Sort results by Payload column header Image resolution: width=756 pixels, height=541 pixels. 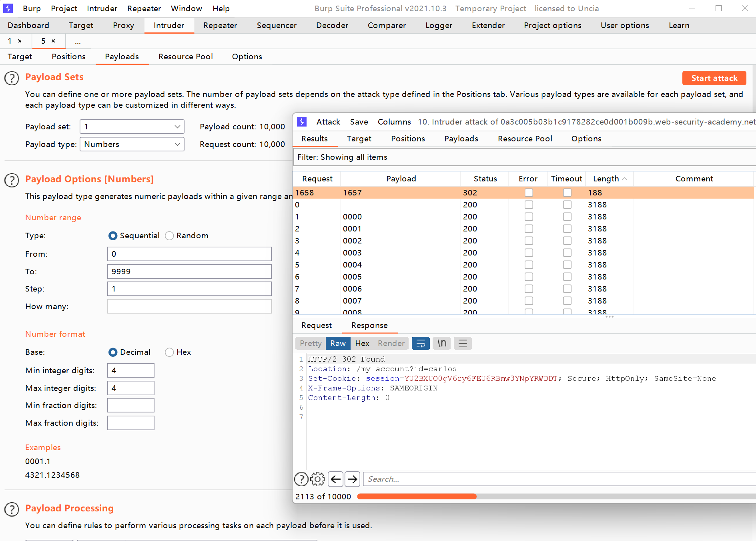tap(401, 179)
